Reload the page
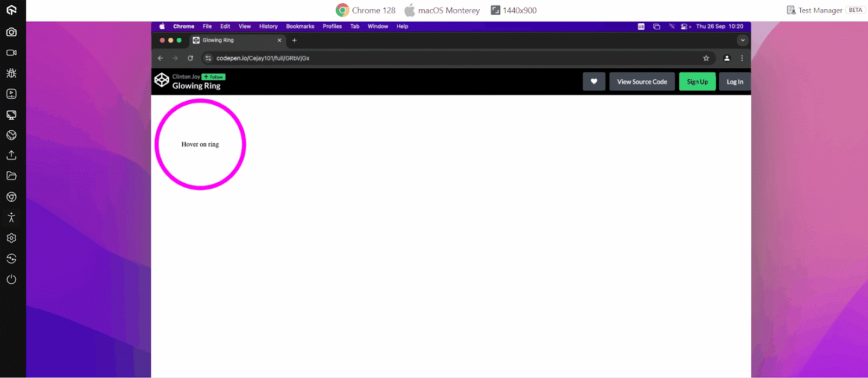The height and width of the screenshot is (378, 868). click(190, 58)
